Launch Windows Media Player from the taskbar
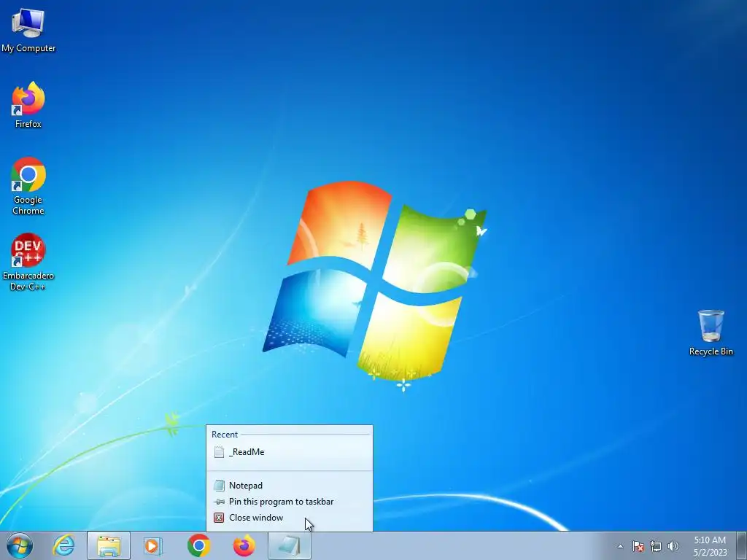The width and height of the screenshot is (747, 560). 153,545
